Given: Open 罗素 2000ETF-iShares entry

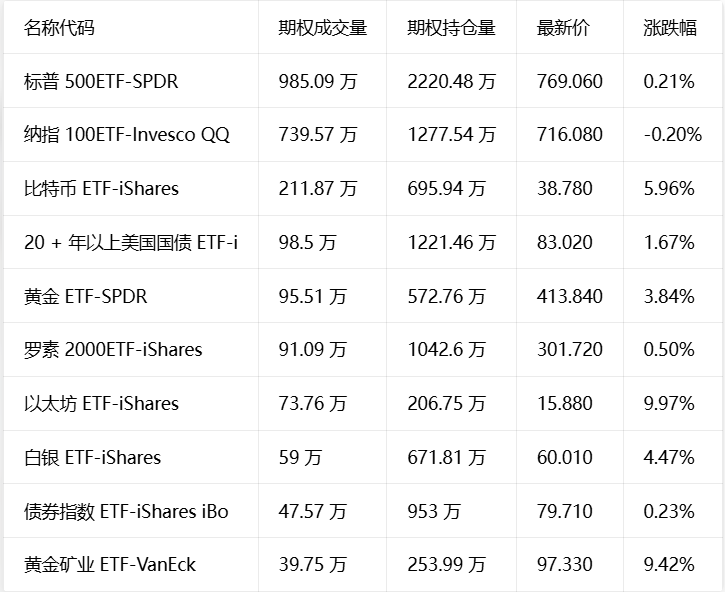Looking at the screenshot, I should pos(113,350).
